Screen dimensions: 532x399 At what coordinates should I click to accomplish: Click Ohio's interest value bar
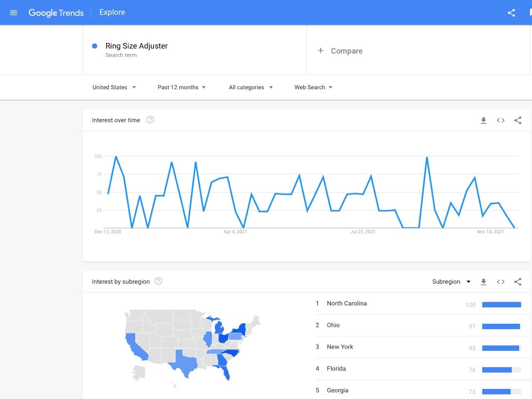pos(501,326)
